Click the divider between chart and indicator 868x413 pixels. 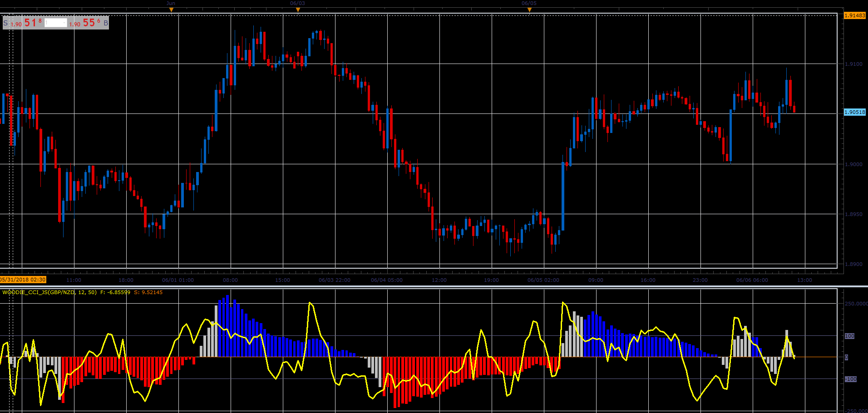coord(434,286)
